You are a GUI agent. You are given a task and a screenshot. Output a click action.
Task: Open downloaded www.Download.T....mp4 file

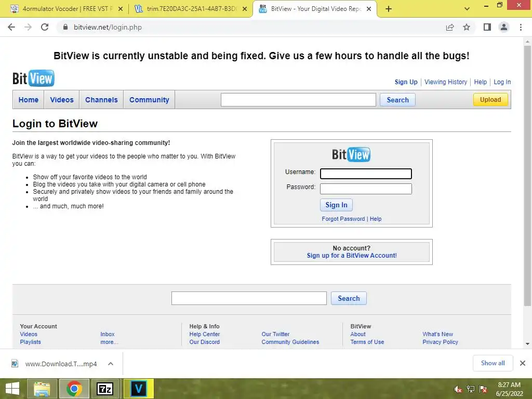click(x=54, y=364)
